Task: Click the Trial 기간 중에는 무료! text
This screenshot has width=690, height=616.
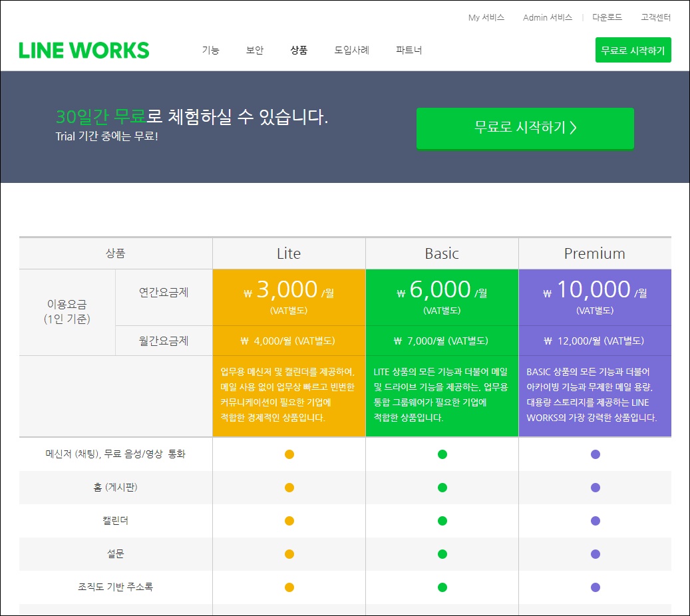Action: coord(106,136)
